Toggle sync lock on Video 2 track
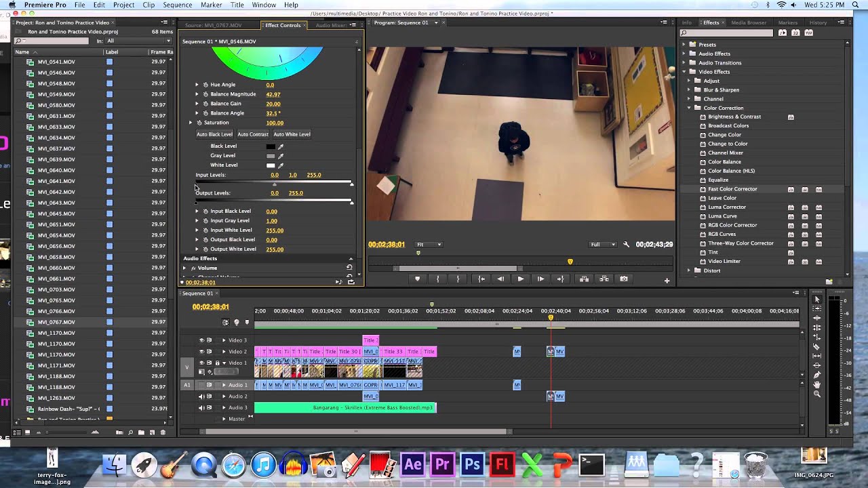Image resolution: width=868 pixels, height=488 pixels. (x=209, y=351)
